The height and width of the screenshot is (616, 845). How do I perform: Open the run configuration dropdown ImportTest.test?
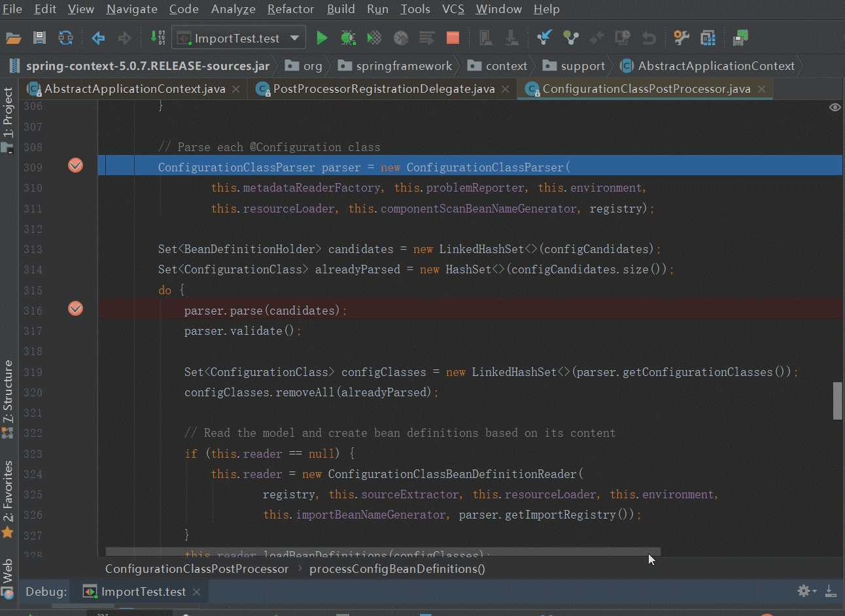pos(239,38)
